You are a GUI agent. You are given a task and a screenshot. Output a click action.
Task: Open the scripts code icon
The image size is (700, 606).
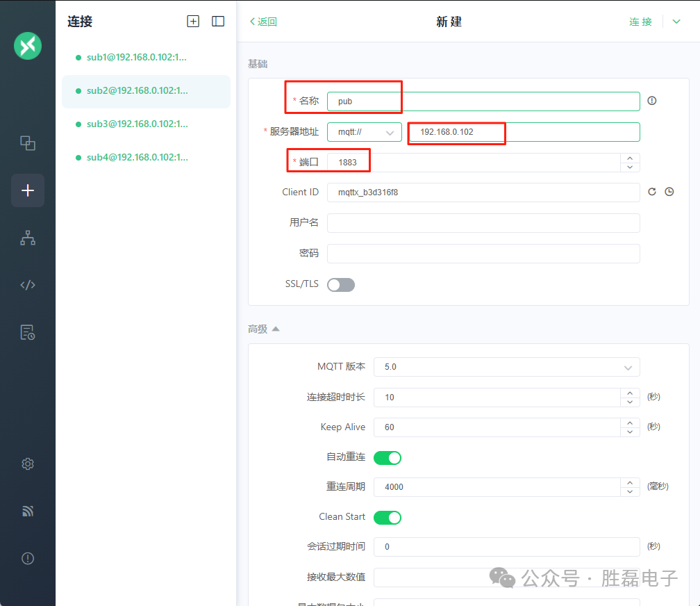click(28, 285)
